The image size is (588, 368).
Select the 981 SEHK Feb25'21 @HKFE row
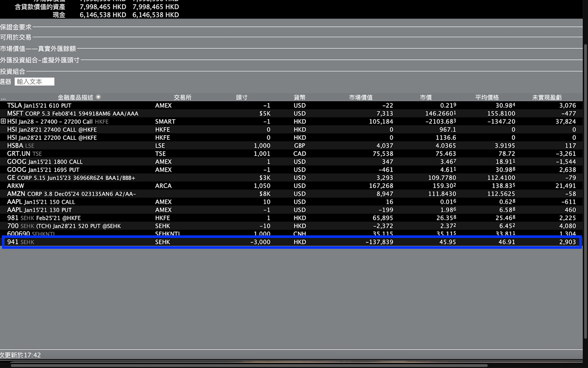(291, 218)
